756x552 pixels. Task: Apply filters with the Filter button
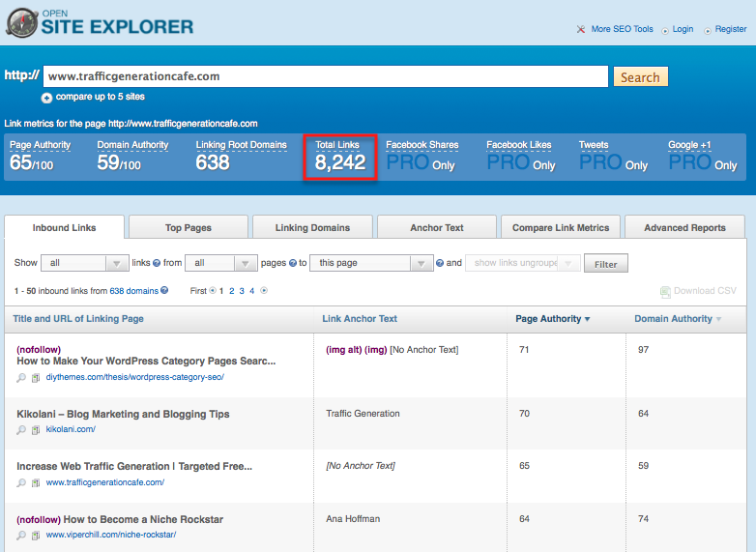[606, 263]
